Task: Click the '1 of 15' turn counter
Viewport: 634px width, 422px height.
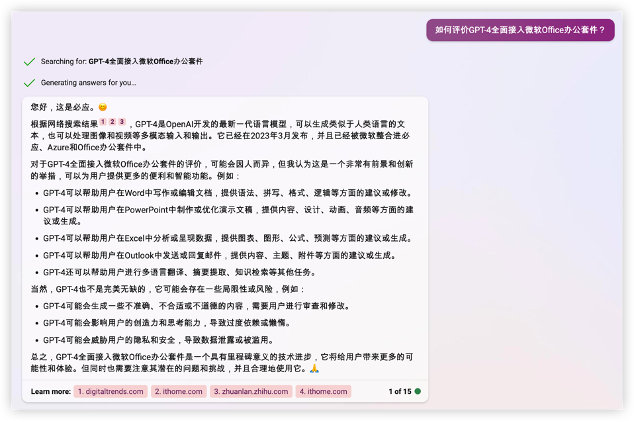Action: pos(400,391)
